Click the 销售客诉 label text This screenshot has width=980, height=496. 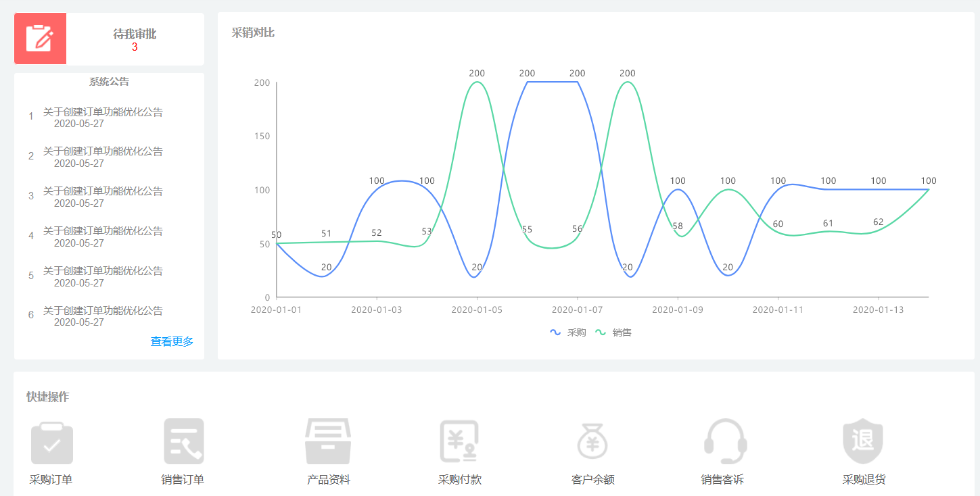[722, 480]
